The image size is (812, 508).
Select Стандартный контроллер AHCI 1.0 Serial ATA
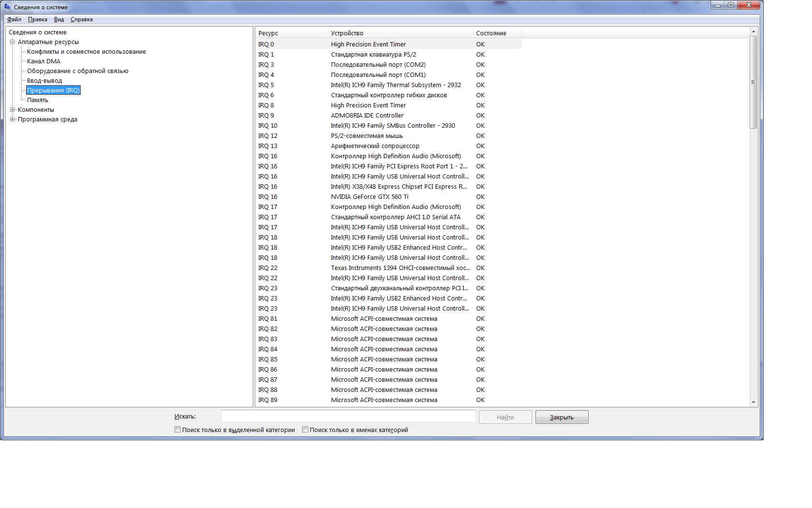(x=388, y=217)
